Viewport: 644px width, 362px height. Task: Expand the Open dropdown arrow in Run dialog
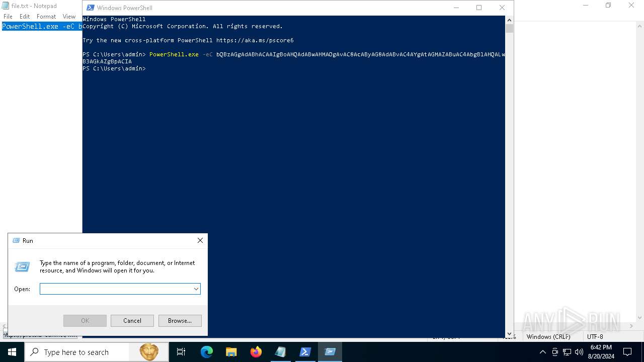(196, 289)
